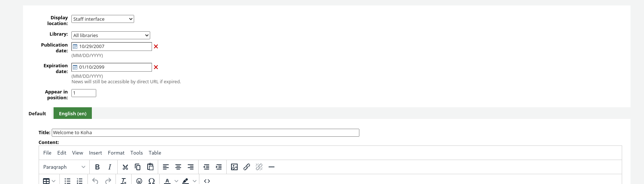Clear the publication date with red X
This screenshot has height=184, width=644.
coord(156,47)
